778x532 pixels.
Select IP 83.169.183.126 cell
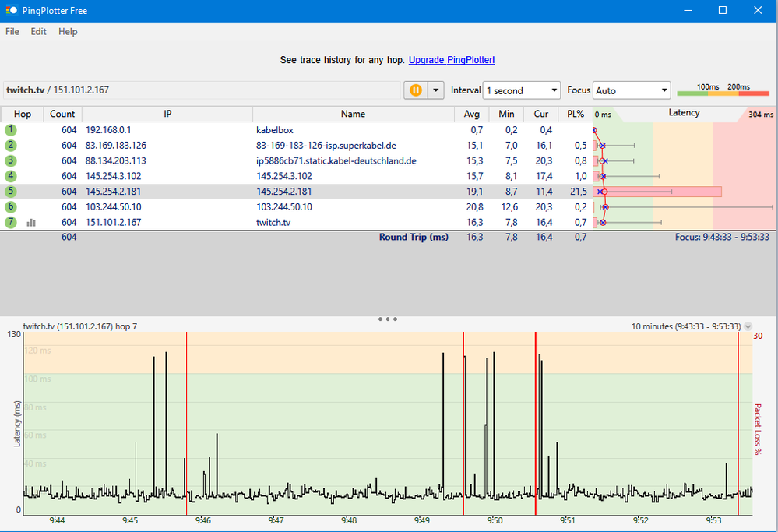click(x=115, y=146)
